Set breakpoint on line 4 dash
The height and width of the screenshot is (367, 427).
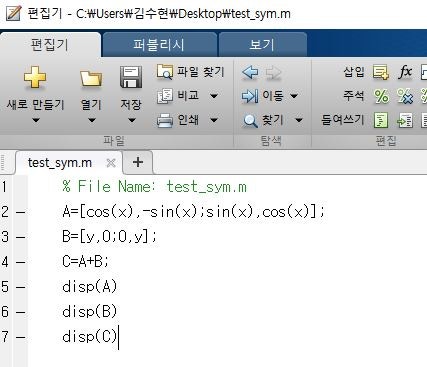click(x=20, y=262)
